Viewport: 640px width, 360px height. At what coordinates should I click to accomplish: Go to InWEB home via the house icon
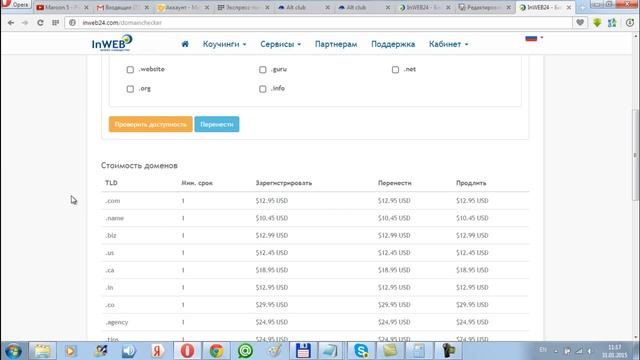pyautogui.click(x=185, y=44)
